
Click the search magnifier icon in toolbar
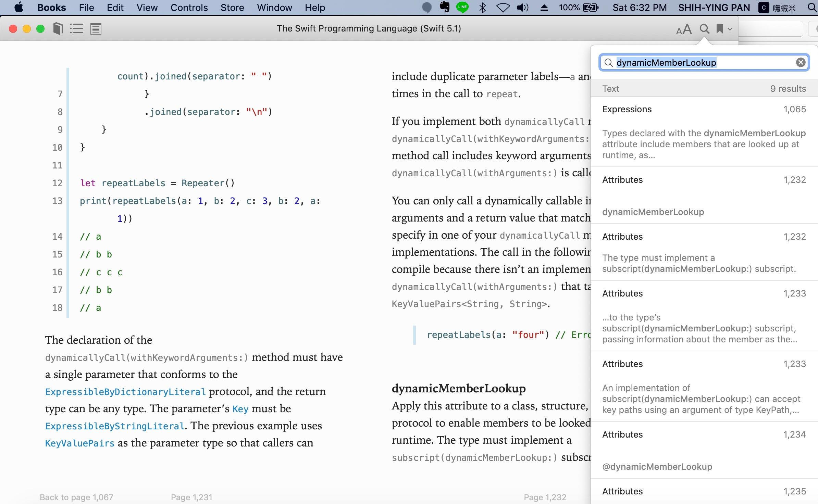(704, 29)
